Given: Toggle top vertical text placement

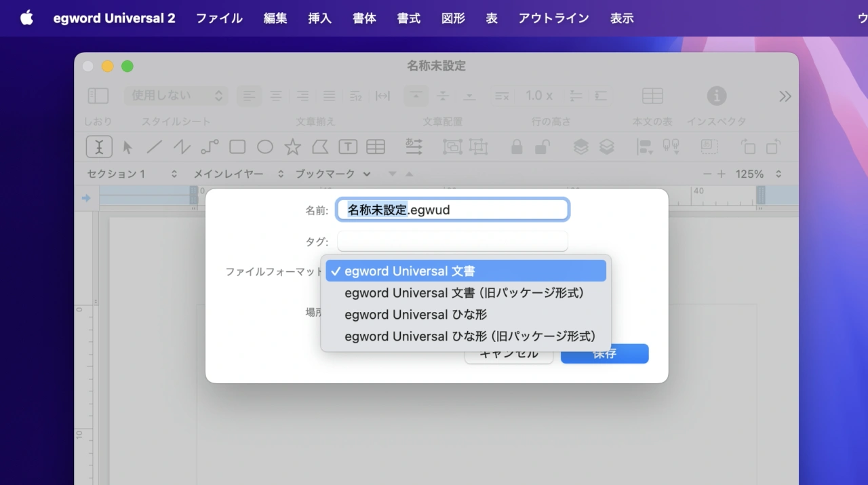Looking at the screenshot, I should pos(416,96).
